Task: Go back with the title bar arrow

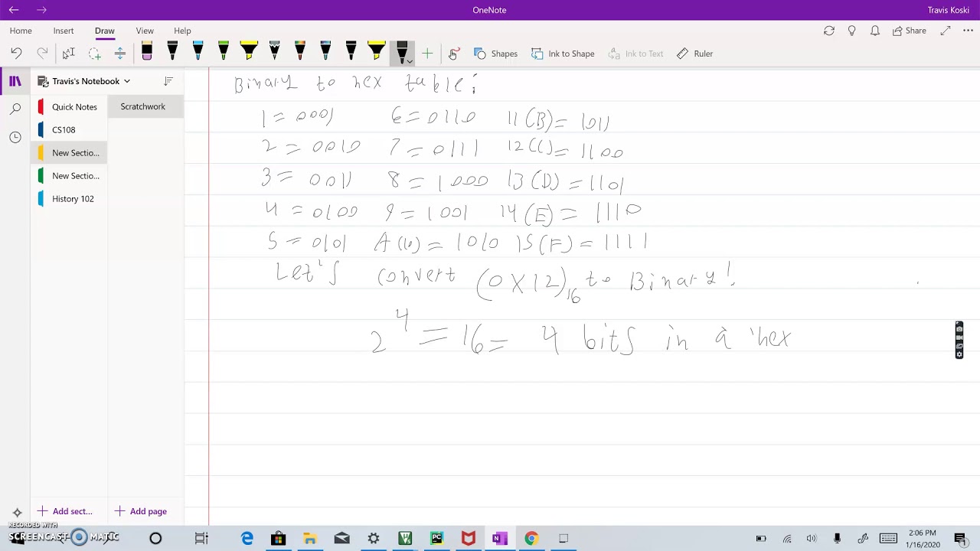Action: tap(14, 10)
